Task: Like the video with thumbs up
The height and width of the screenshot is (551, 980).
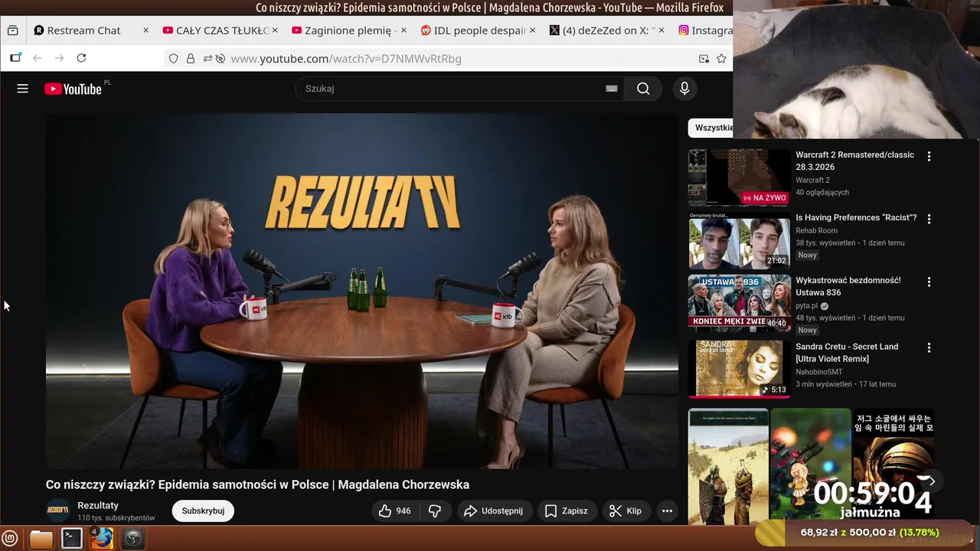Action: click(395, 510)
